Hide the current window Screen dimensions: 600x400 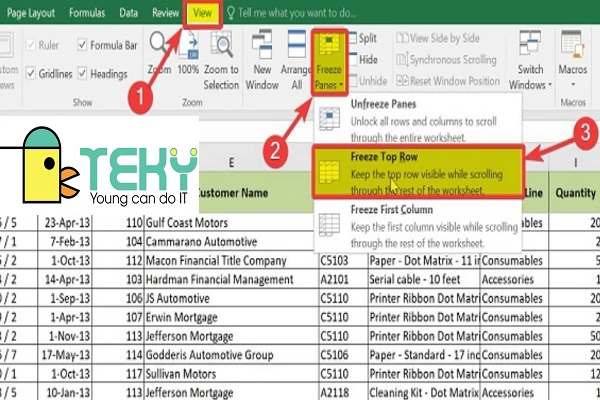(364, 59)
